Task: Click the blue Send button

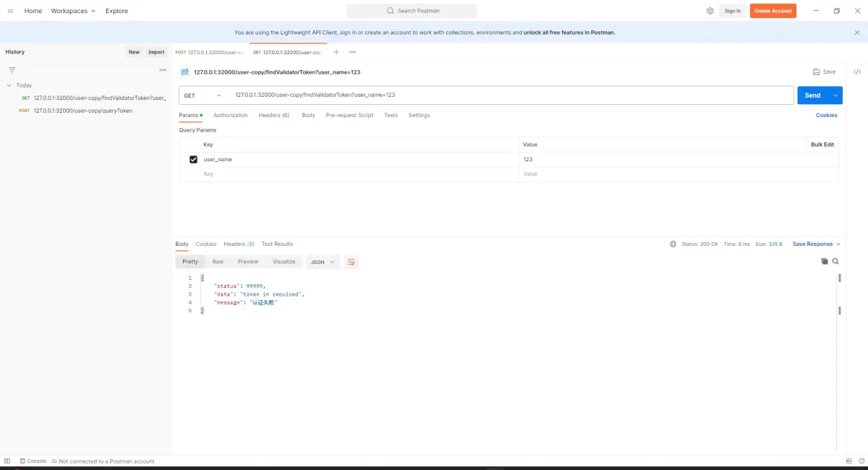Action: coord(813,95)
